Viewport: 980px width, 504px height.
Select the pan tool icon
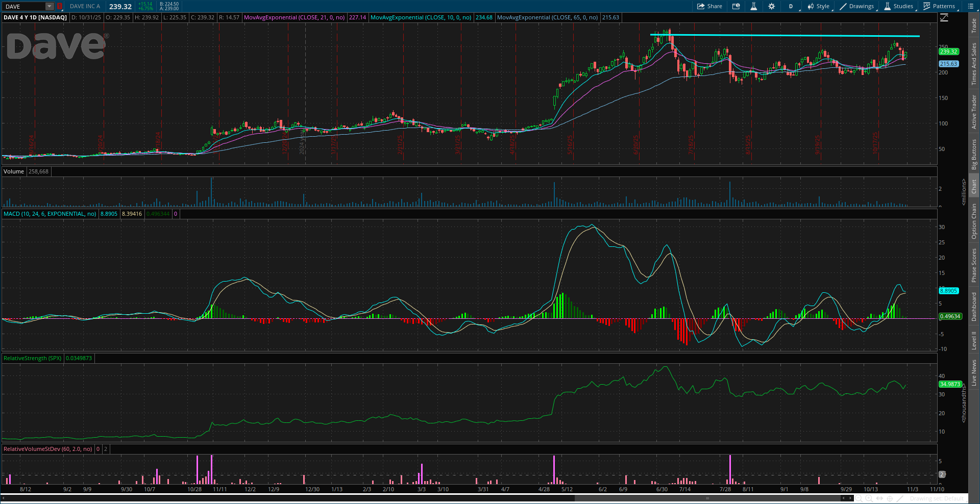(879, 498)
